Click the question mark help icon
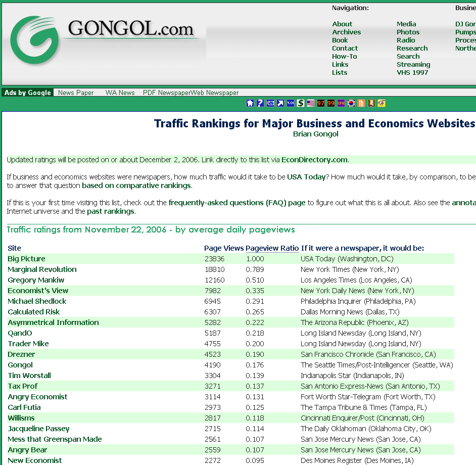Image resolution: width=476 pixels, height=465 pixels. (260, 103)
